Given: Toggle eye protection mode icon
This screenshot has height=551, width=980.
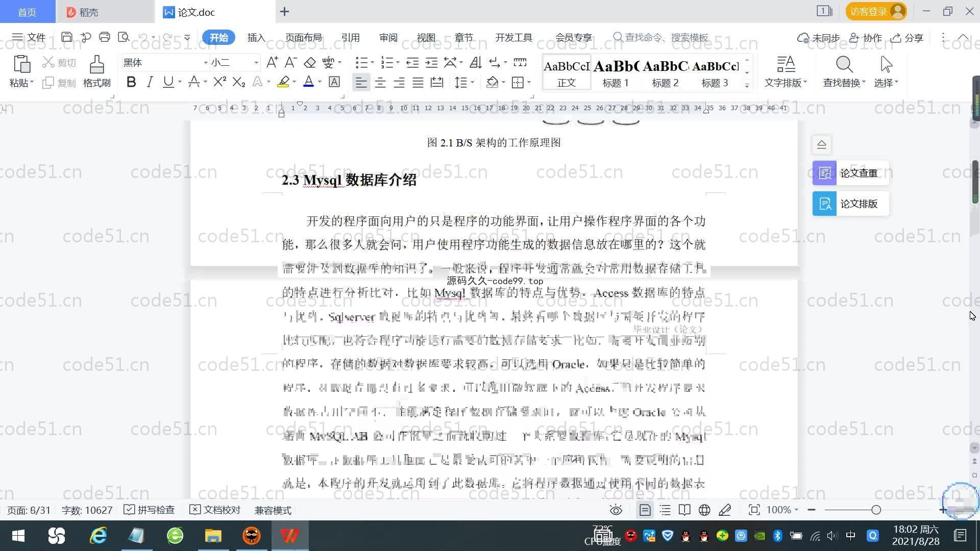Looking at the screenshot, I should click(x=616, y=510).
